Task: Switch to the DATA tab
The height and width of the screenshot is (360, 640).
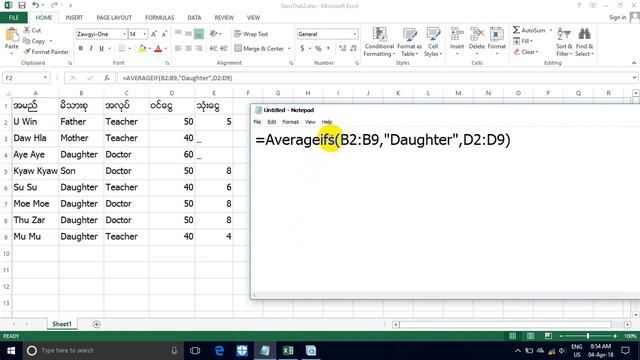Action: (194, 18)
